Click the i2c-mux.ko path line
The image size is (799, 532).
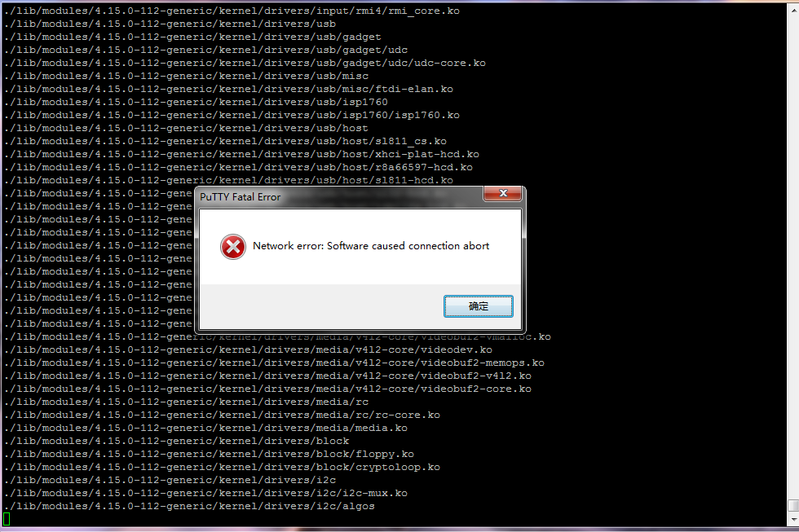click(x=205, y=494)
